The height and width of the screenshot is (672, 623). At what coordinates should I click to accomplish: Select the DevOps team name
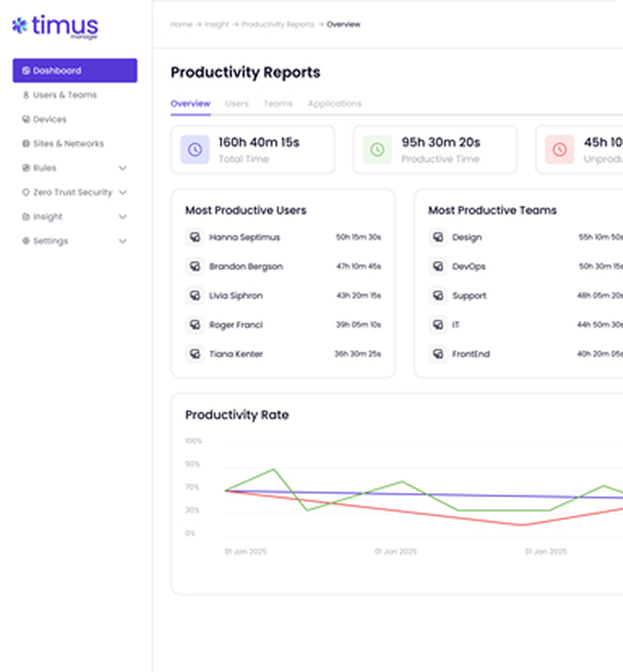click(x=469, y=267)
